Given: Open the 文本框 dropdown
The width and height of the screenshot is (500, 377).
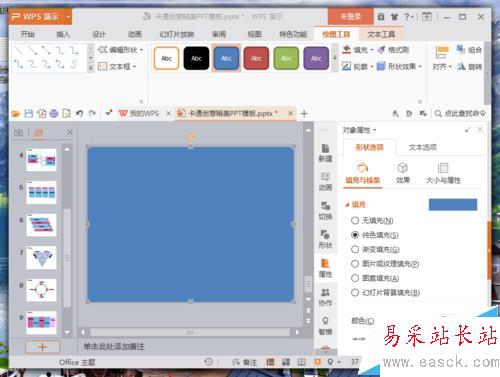Looking at the screenshot, I should (x=117, y=67).
